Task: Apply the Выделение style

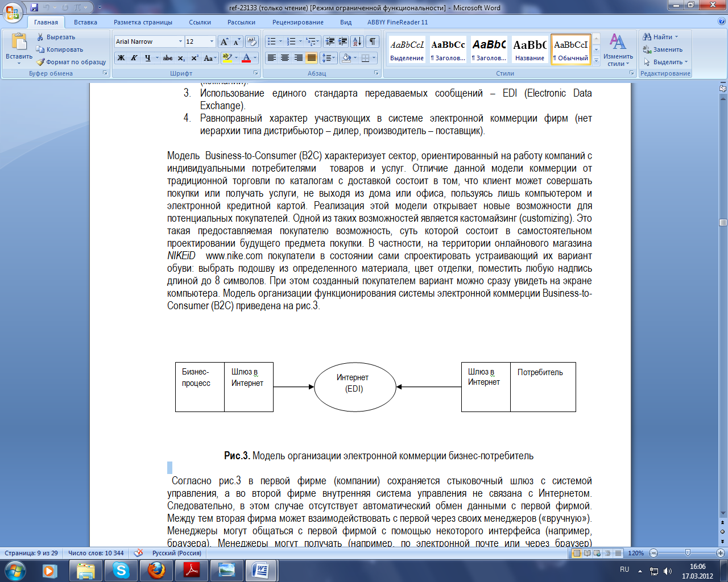Action: (407, 49)
